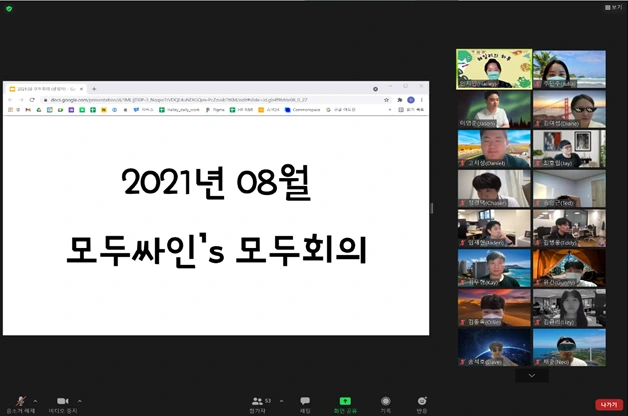628x416 pixels.
Task: Select Kay's city beach video thumbnail
Action: [494, 268]
